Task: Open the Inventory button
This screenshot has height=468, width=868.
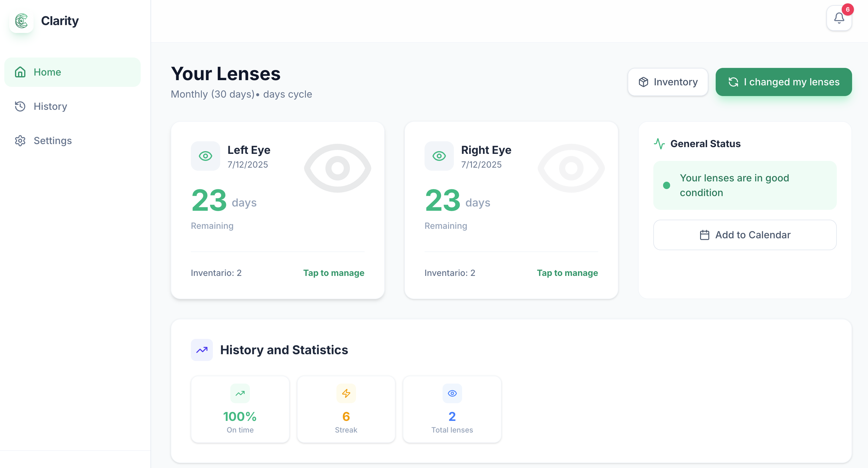Action: [667, 82]
